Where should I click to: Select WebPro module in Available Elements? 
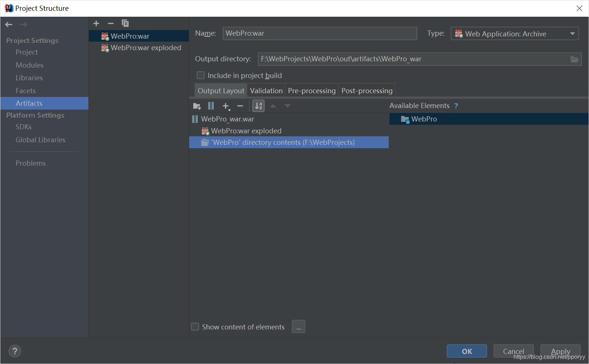(x=489, y=119)
